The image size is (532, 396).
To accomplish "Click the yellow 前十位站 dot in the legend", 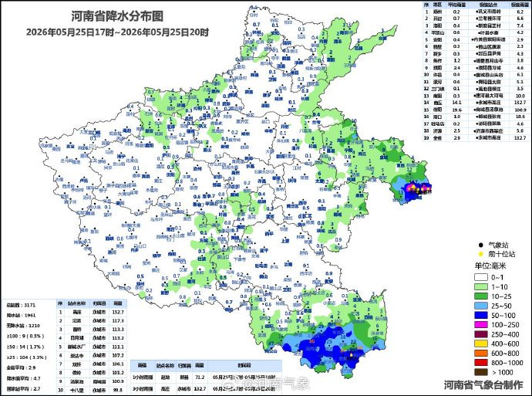I will coord(480,254).
